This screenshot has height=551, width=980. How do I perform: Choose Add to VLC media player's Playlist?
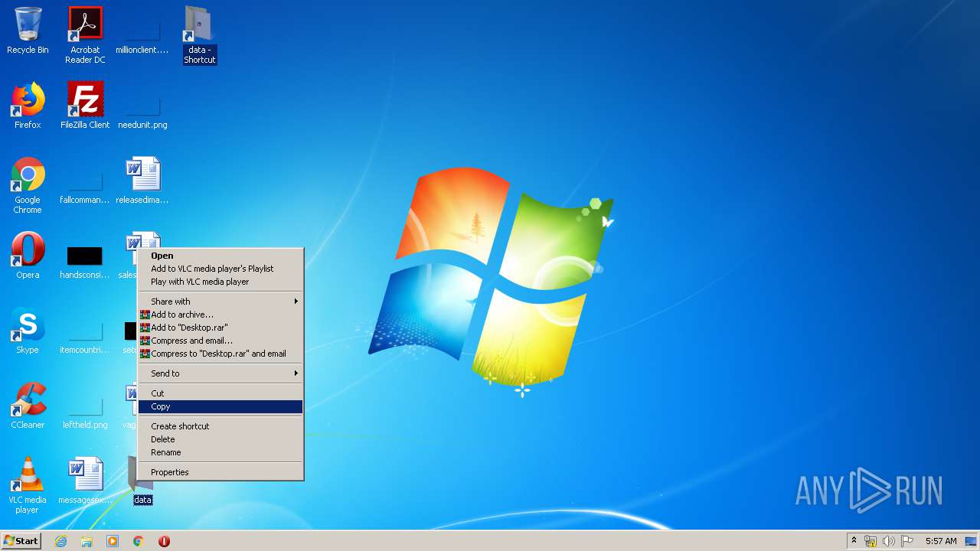coord(220,269)
